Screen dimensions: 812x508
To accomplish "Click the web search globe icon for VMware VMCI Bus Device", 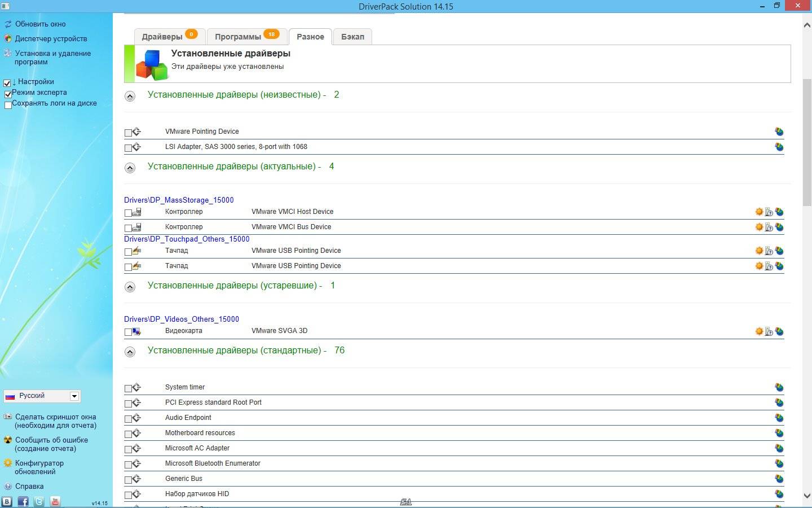I will pos(779,227).
